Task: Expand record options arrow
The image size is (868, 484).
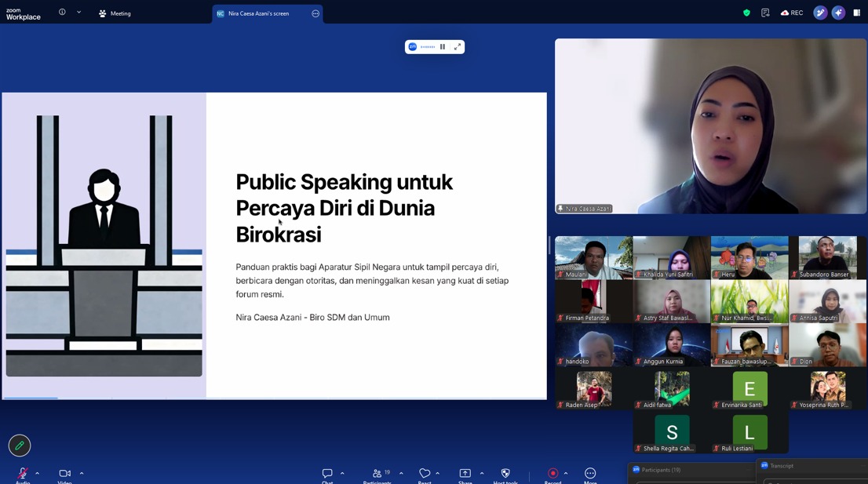Action: coord(565,474)
